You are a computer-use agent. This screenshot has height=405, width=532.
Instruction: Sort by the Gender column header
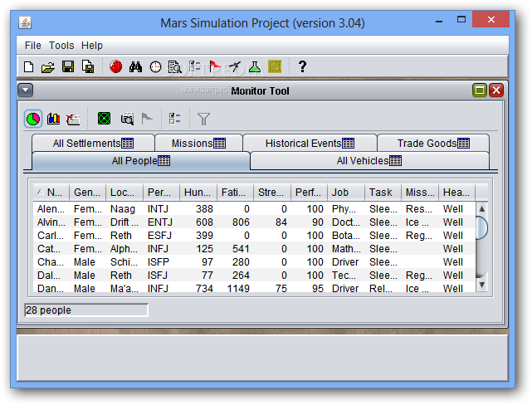pyautogui.click(x=87, y=193)
